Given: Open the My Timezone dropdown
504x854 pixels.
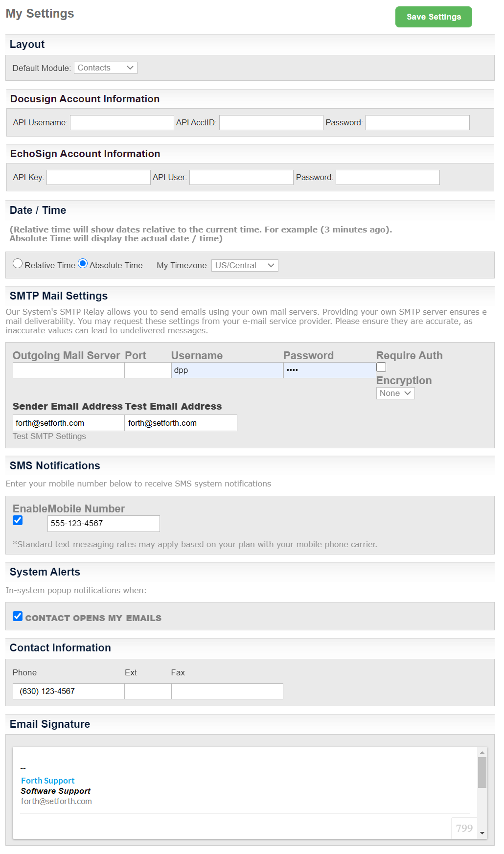Looking at the screenshot, I should click(x=244, y=265).
